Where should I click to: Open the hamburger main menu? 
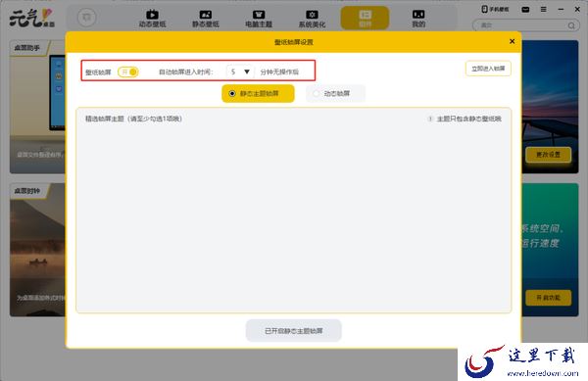tap(543, 10)
